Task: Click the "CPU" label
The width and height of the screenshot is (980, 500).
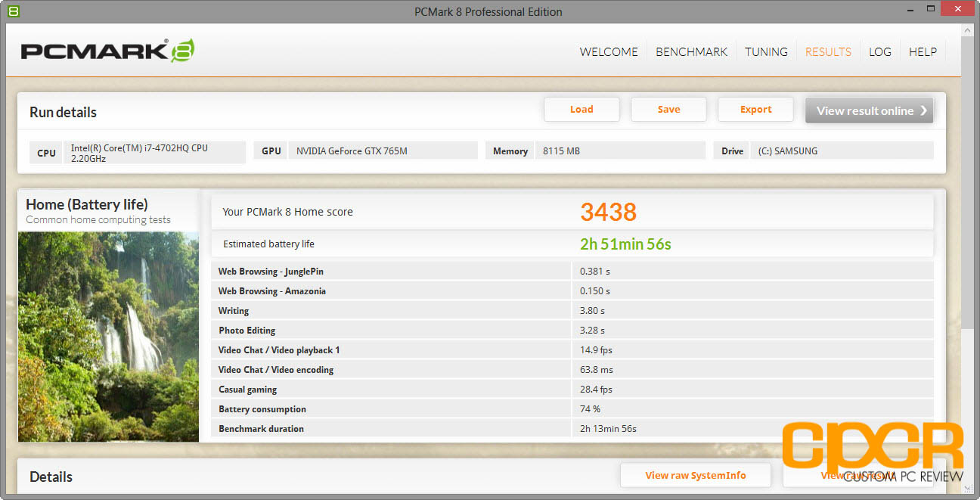Action: pyautogui.click(x=47, y=153)
